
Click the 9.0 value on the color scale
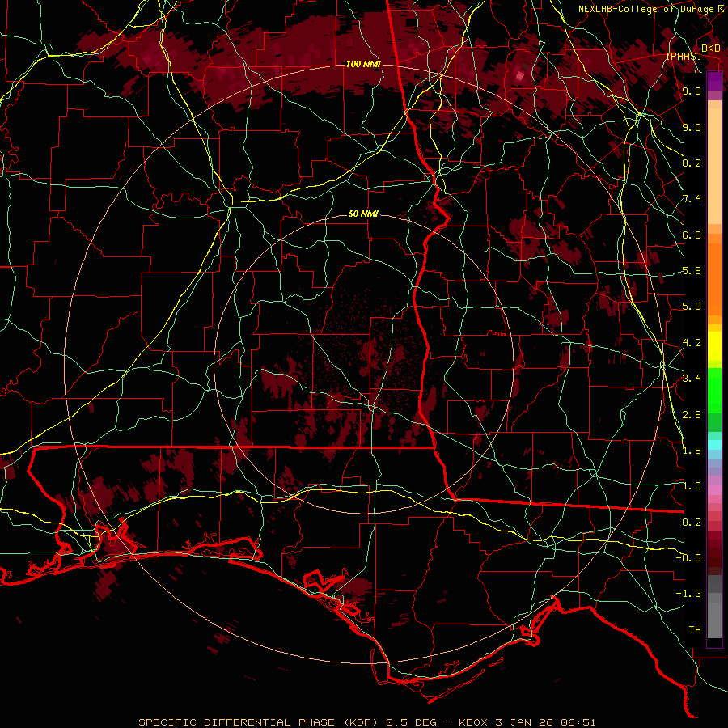pos(692,127)
